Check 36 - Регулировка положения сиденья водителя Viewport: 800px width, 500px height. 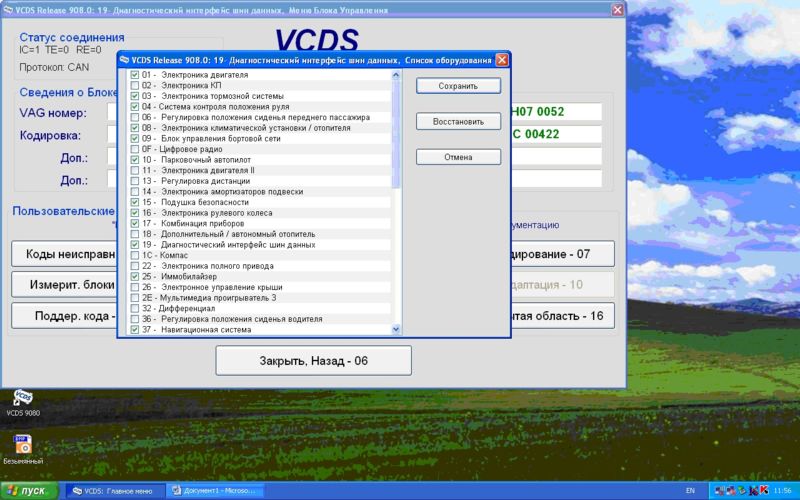point(135,319)
